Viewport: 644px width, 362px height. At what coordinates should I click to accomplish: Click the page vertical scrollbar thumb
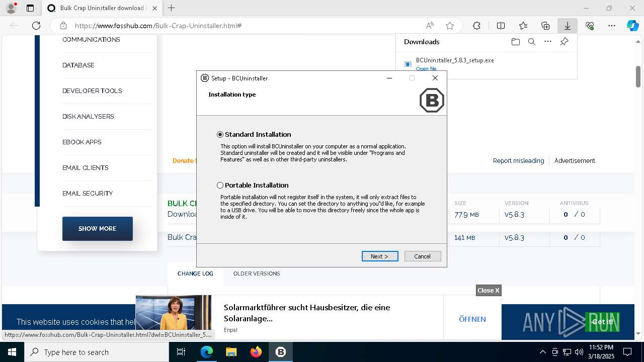click(638, 76)
